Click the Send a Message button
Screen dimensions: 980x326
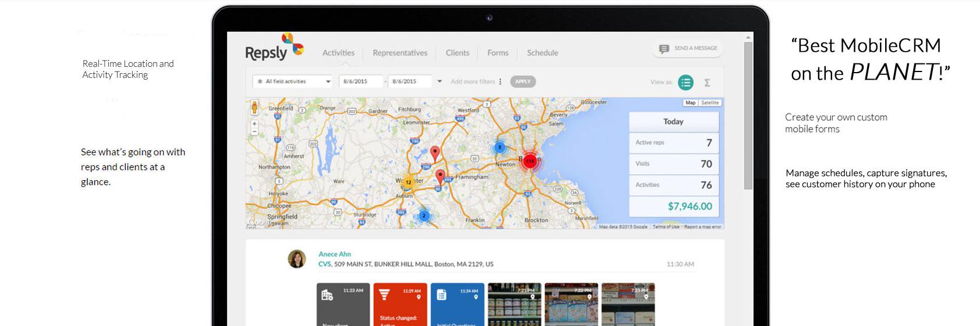(688, 49)
